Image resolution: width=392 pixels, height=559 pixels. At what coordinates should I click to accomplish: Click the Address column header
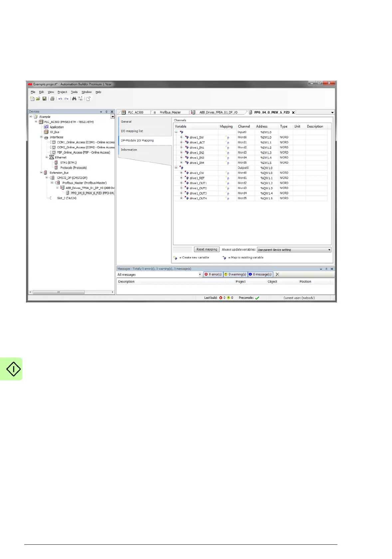pyautogui.click(x=266, y=127)
